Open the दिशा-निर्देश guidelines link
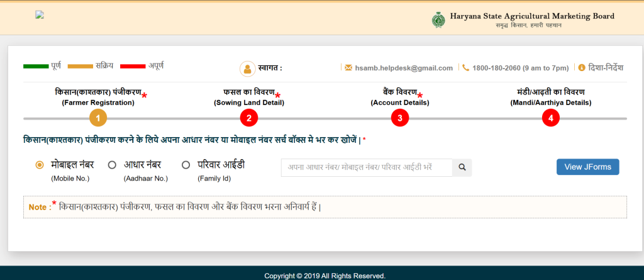 (606, 67)
